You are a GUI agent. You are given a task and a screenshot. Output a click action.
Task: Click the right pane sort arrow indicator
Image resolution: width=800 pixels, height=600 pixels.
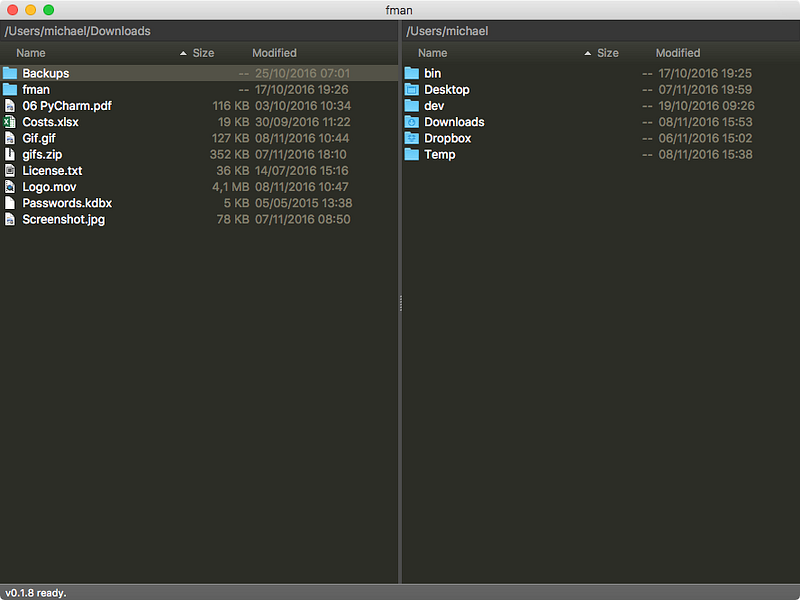[x=588, y=53]
